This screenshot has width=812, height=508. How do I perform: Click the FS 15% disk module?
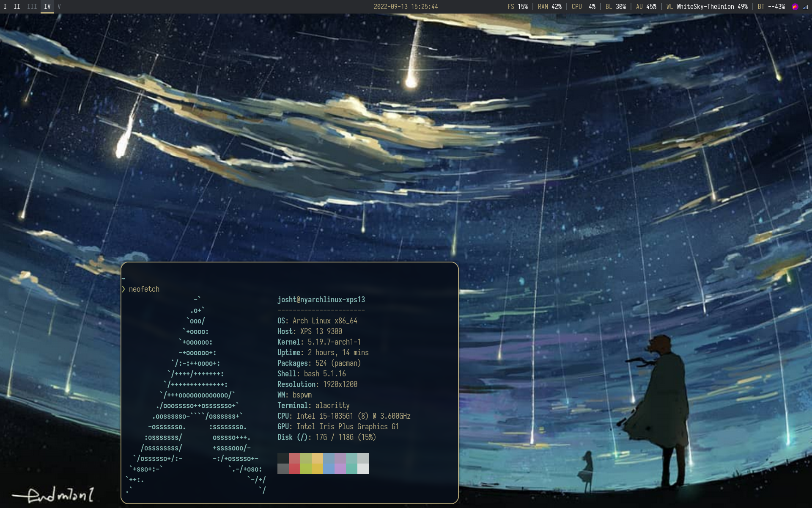pyautogui.click(x=517, y=7)
